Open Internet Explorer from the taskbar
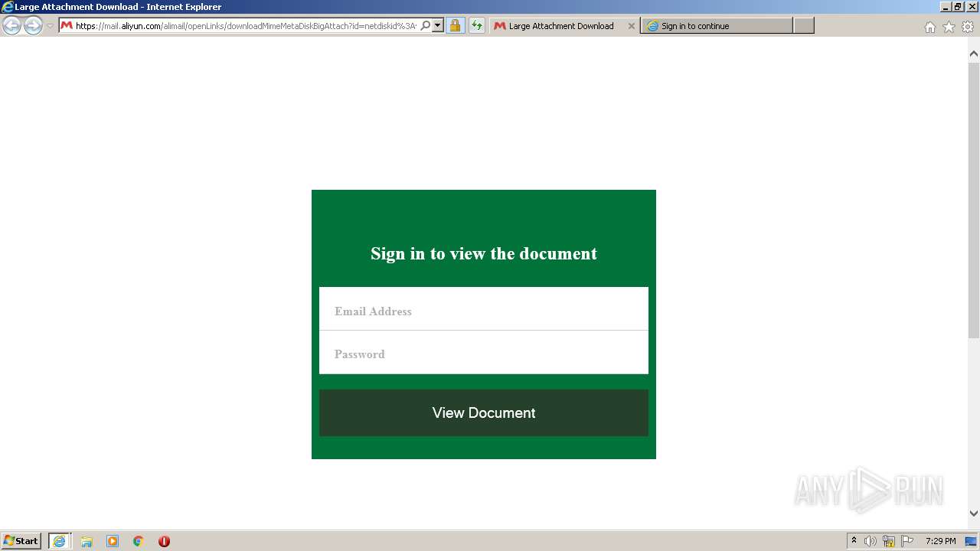The height and width of the screenshot is (551, 980). coord(60,541)
